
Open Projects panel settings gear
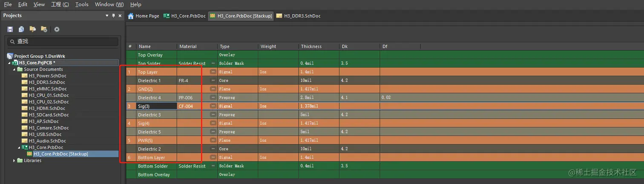coord(57,29)
